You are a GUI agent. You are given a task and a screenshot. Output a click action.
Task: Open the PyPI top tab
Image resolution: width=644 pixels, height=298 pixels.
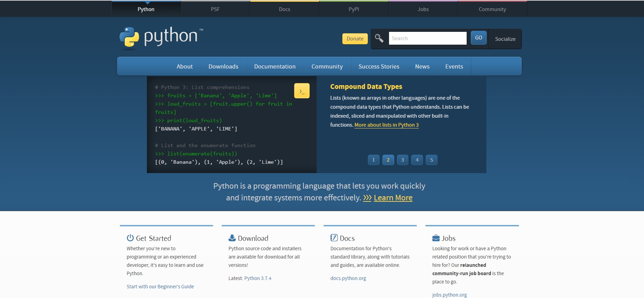(x=354, y=9)
